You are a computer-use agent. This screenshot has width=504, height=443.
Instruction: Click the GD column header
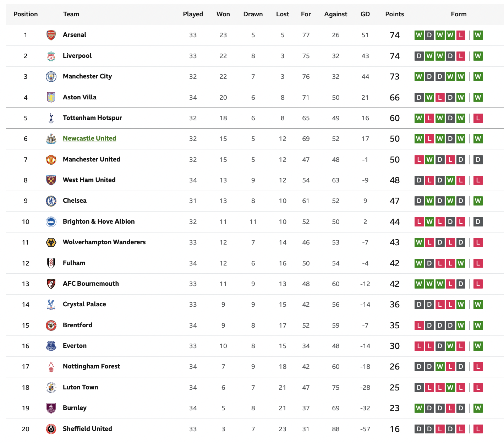tap(365, 14)
